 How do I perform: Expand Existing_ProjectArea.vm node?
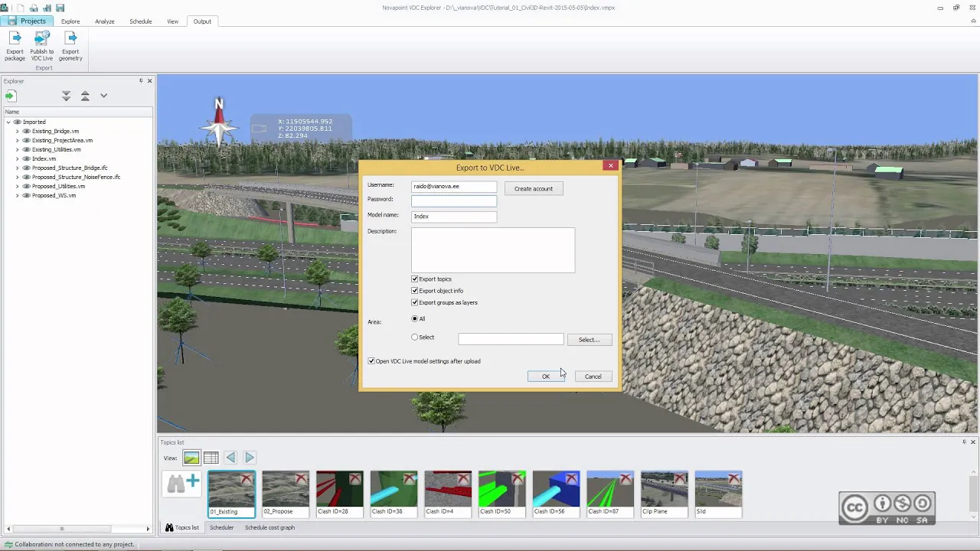18,141
